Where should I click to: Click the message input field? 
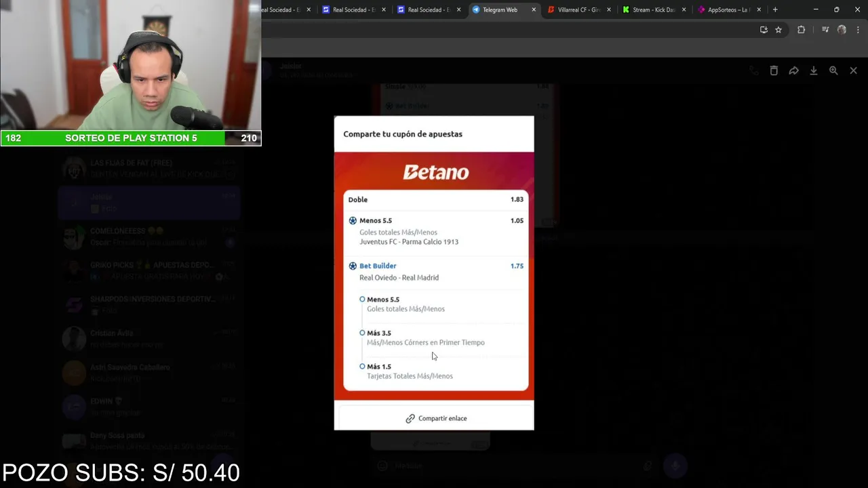(x=515, y=466)
